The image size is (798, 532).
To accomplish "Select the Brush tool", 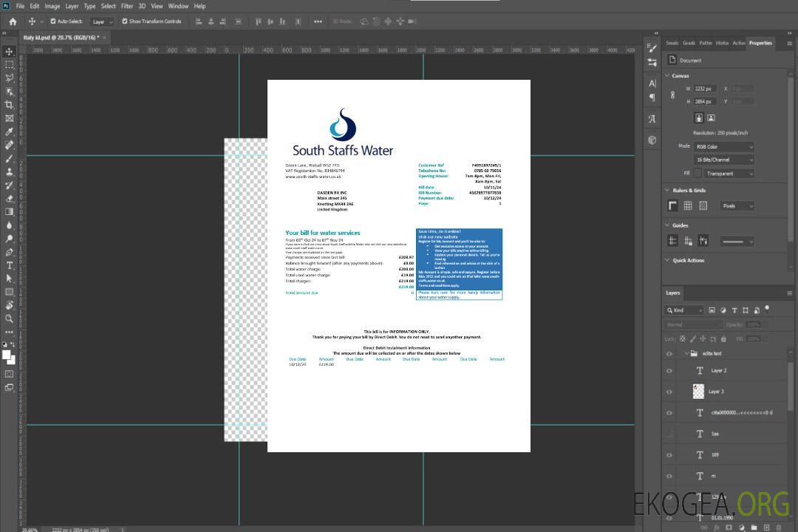I will tap(9, 158).
